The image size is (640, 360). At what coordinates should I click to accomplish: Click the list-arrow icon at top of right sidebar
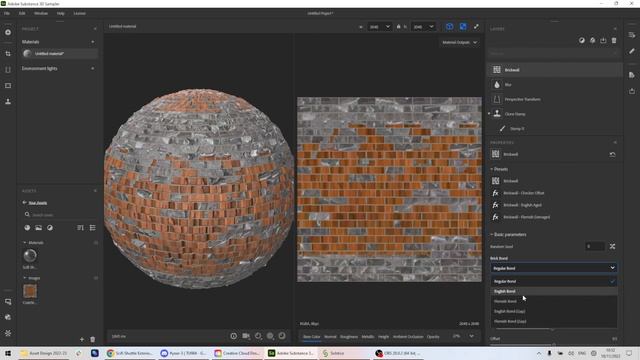click(x=632, y=35)
